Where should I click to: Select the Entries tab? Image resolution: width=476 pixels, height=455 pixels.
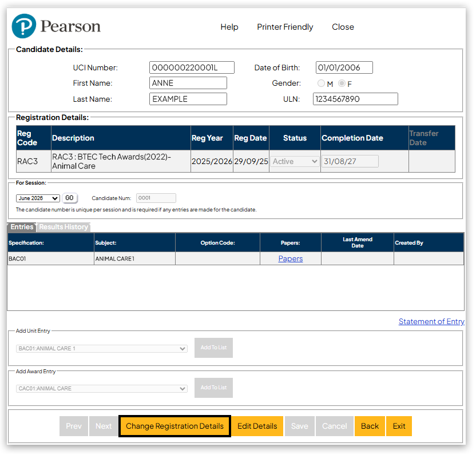pos(22,227)
